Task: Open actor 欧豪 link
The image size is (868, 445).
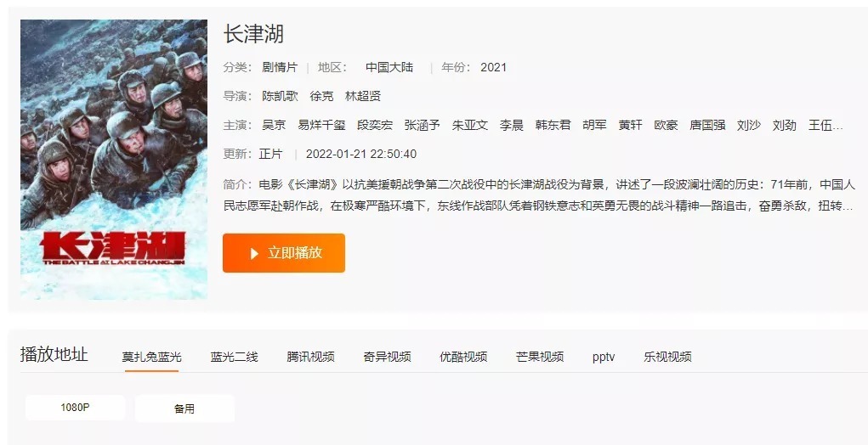Action: [x=666, y=125]
